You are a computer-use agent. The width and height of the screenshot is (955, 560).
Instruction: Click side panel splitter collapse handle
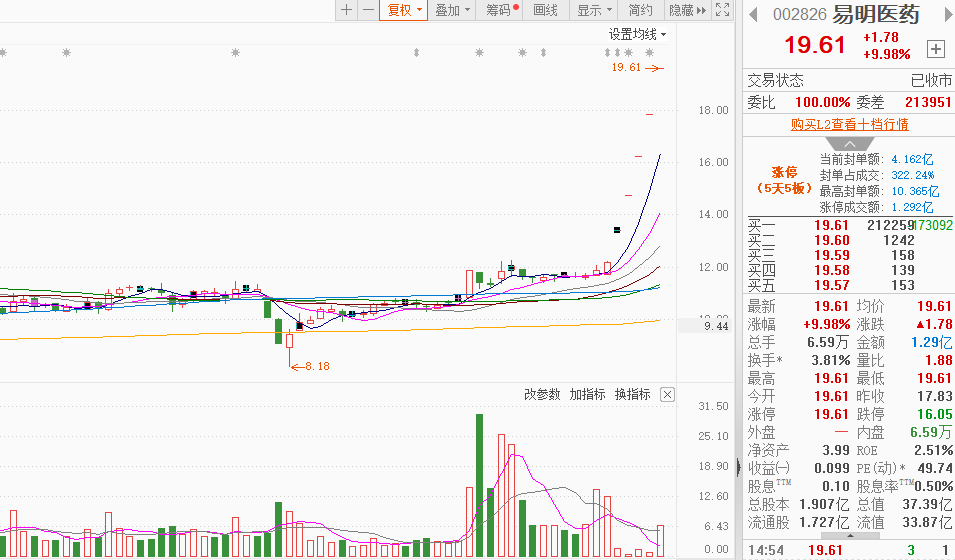click(738, 467)
